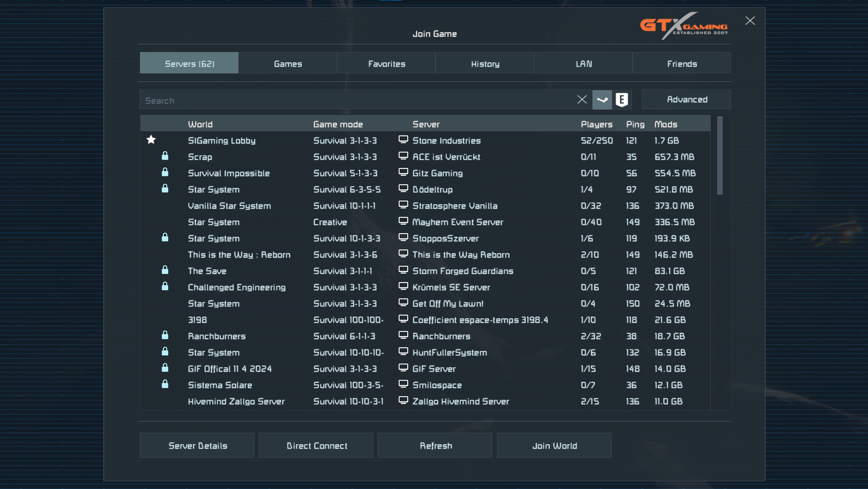Switch to the Favorites tab
The height and width of the screenshot is (489, 868).
(386, 63)
